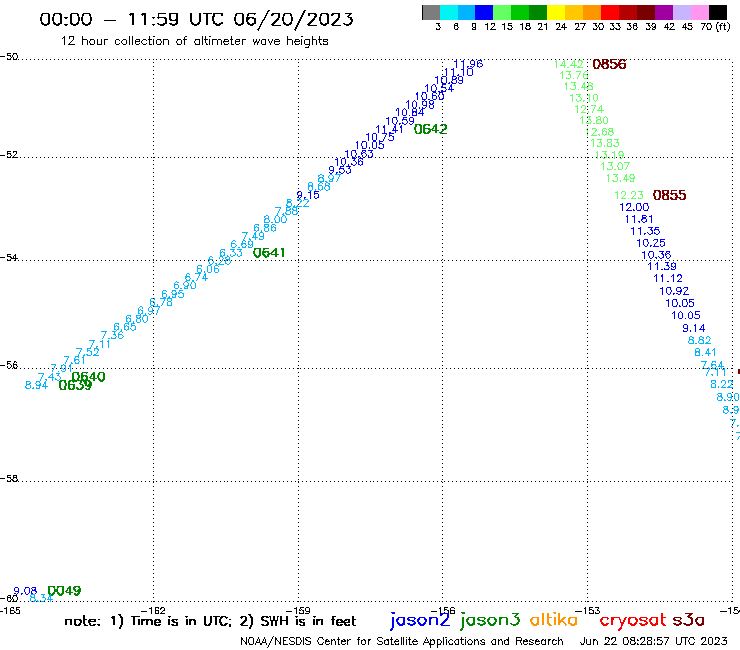
Task: Click the longitude axis label '-153'
Action: point(588,611)
